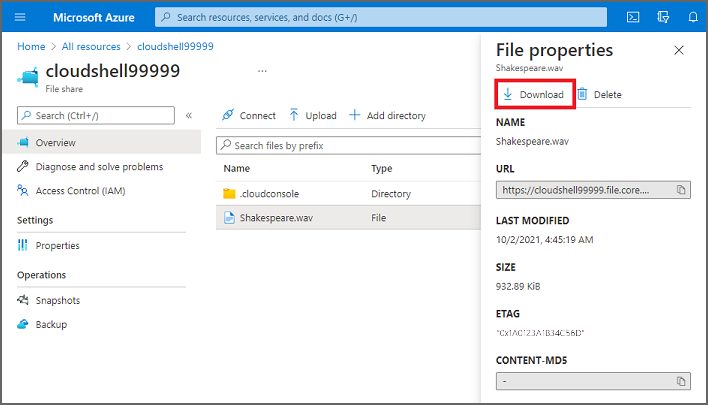The height and width of the screenshot is (405, 708).
Task: Close the File properties panel
Action: coord(679,50)
